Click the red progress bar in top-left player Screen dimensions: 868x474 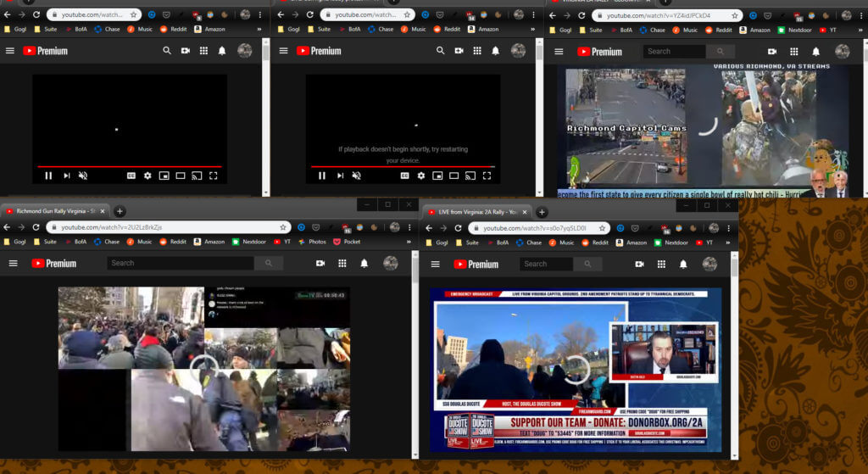(x=130, y=166)
